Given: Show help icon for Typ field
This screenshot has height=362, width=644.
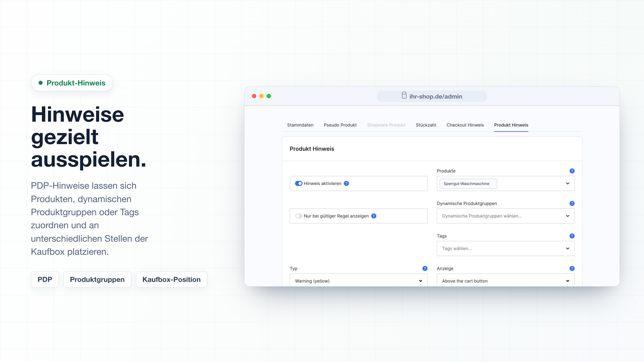Looking at the screenshot, I should click(x=425, y=268).
